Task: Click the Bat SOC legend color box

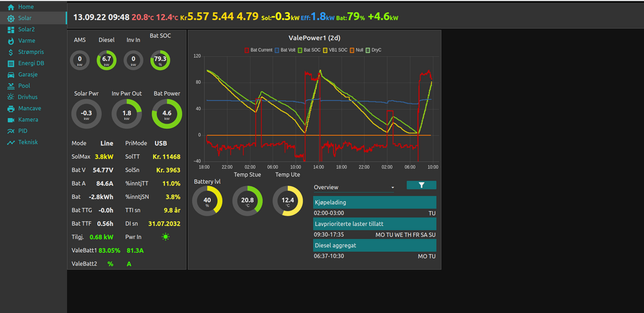Action: [x=299, y=49]
